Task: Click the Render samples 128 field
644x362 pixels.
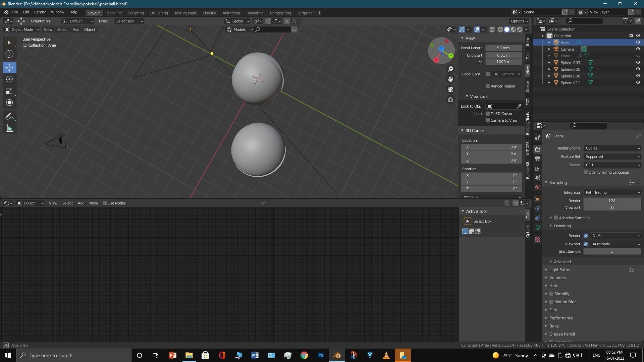Action: click(612, 201)
